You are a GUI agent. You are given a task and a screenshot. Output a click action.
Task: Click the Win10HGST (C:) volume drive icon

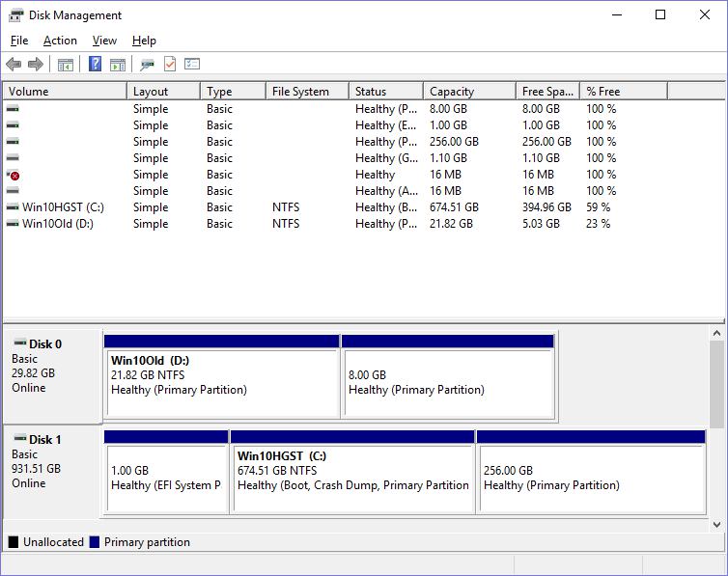coord(13,207)
